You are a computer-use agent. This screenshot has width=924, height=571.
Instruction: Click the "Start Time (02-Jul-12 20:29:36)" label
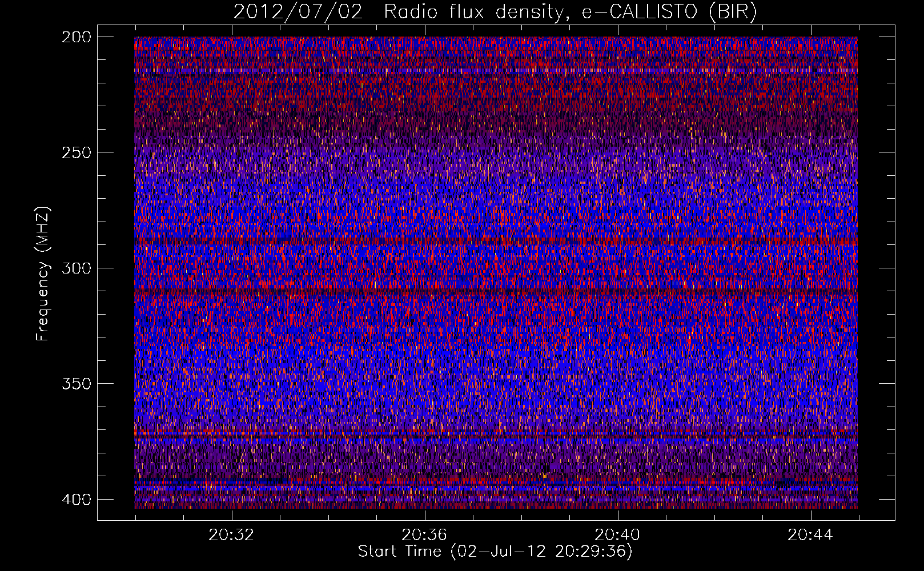tap(495, 552)
